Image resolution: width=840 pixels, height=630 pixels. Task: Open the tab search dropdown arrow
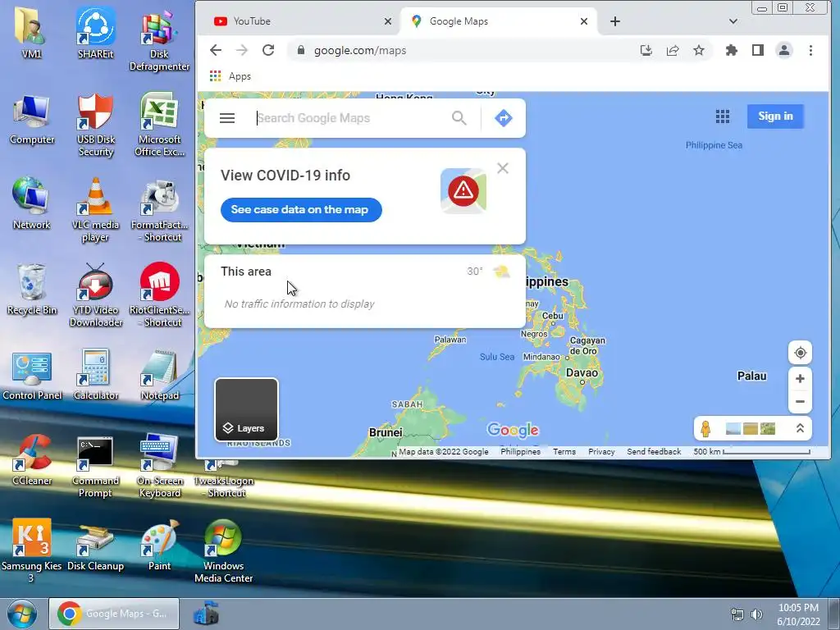pyautogui.click(x=733, y=21)
